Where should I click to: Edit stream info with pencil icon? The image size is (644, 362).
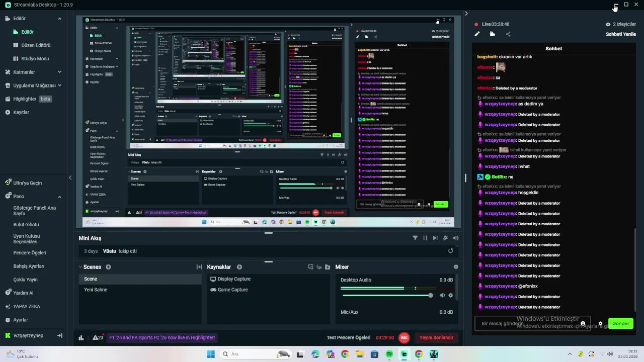coord(477,34)
